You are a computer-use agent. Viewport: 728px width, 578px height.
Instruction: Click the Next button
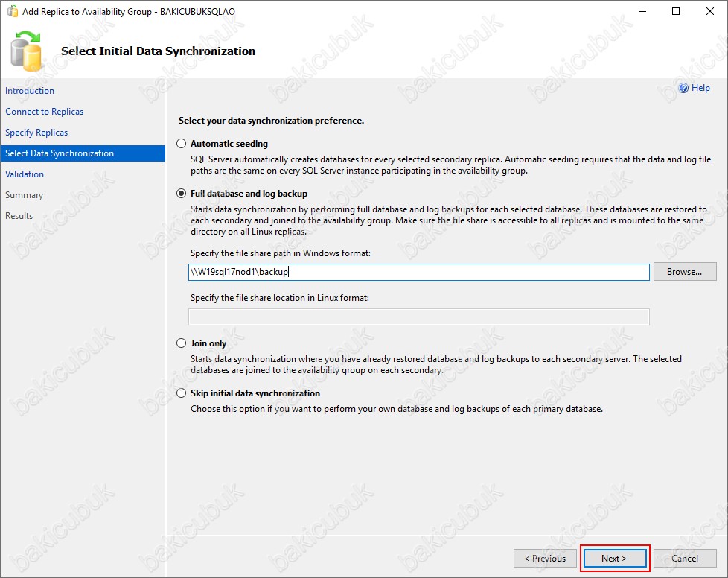pyautogui.click(x=615, y=559)
